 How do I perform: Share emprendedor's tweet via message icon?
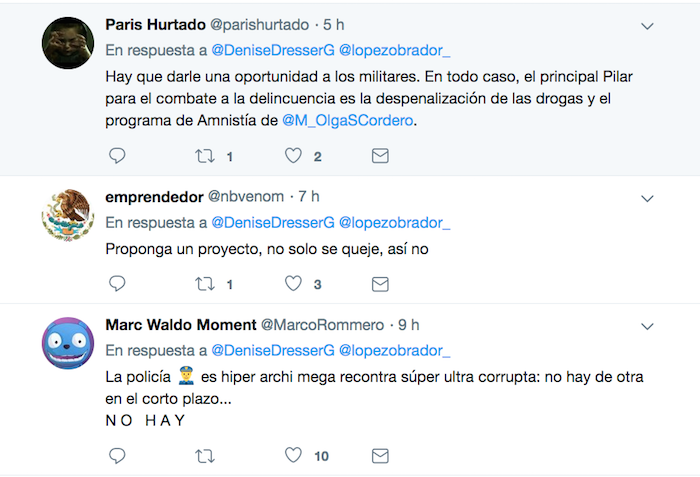pyautogui.click(x=380, y=284)
